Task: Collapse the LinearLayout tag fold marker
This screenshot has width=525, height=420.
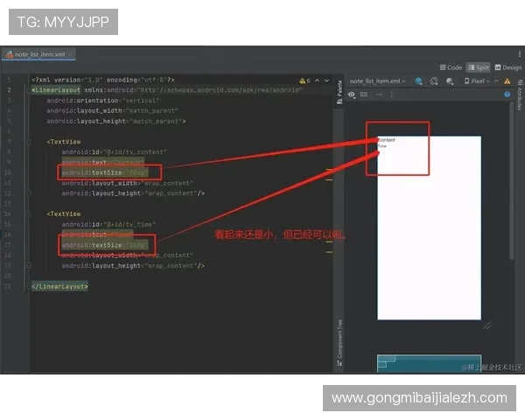Action: point(30,89)
